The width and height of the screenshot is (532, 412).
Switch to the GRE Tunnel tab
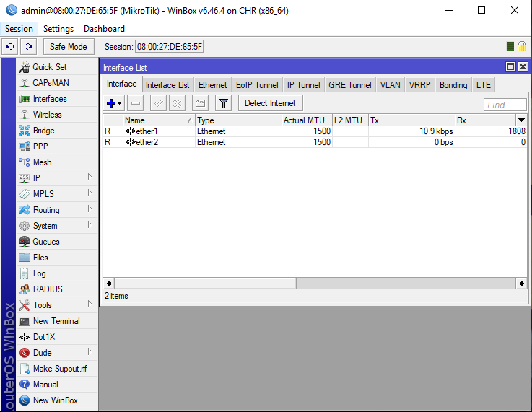pos(350,84)
